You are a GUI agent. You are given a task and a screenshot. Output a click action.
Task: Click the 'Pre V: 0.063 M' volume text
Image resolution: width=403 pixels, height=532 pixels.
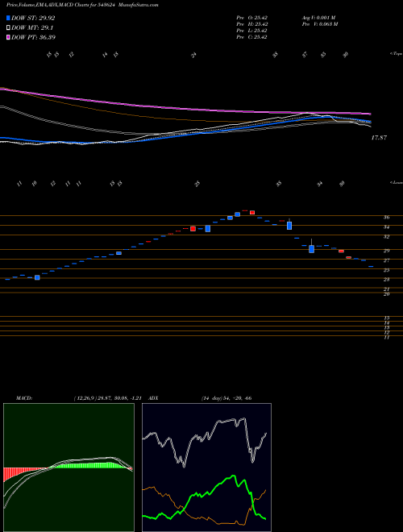pyautogui.click(x=320, y=24)
